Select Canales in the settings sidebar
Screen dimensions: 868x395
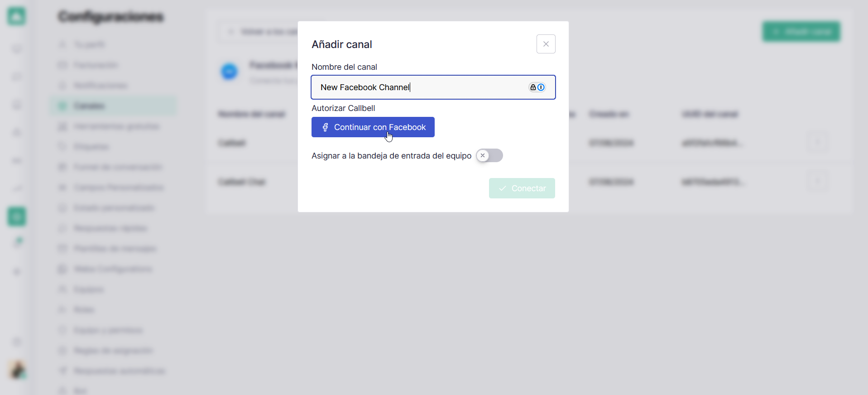89,106
